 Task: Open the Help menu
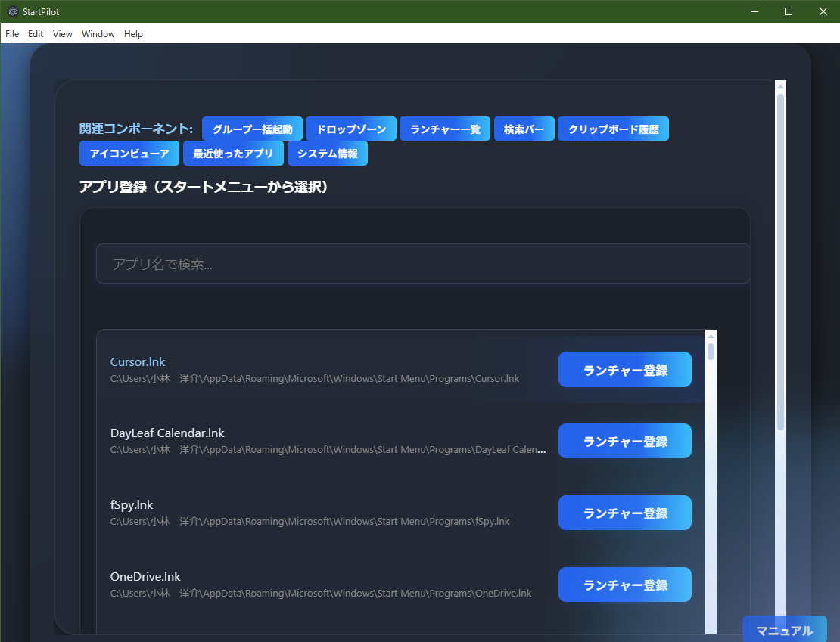(x=133, y=33)
